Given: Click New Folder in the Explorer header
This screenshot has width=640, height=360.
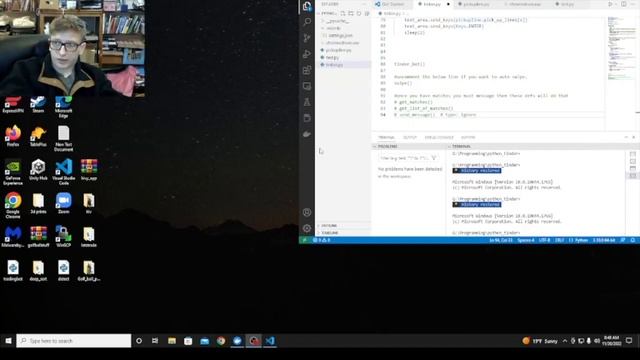Looking at the screenshot, I should pos(351,13).
